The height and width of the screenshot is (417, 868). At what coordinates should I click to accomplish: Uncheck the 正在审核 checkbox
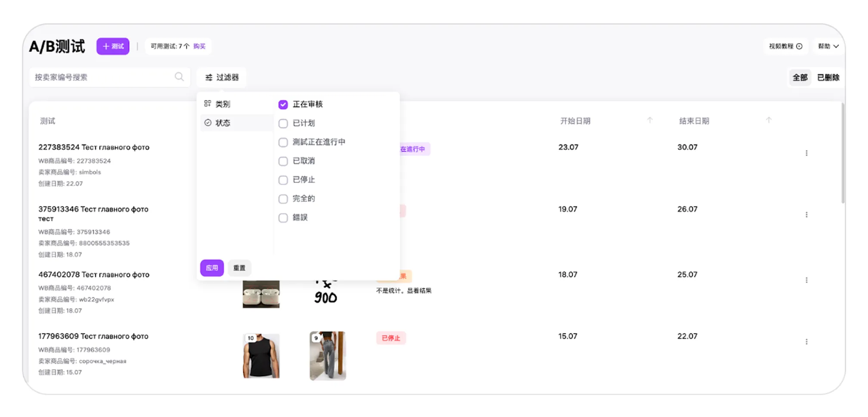tap(283, 105)
